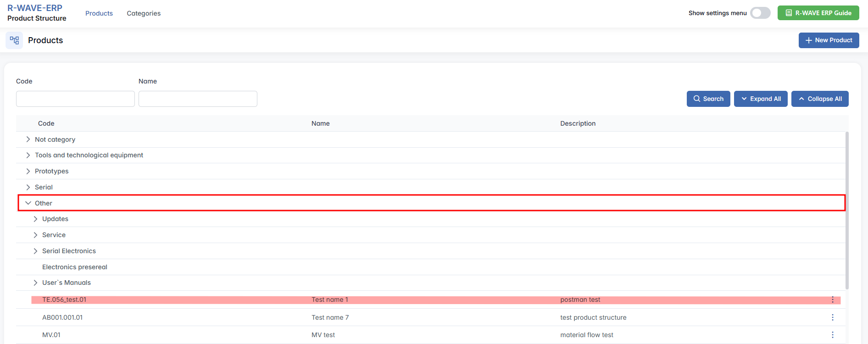
Task: Open three-dot menu for MV.01 row
Action: 832,335
